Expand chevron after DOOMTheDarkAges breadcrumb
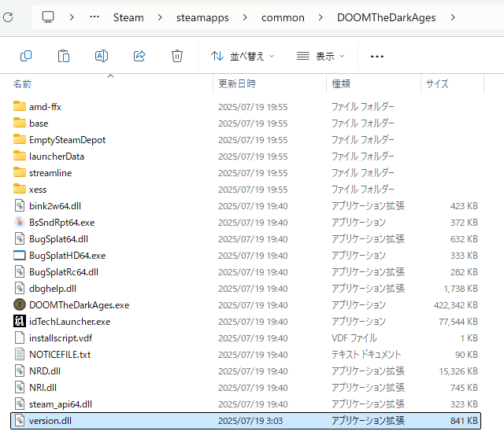The image size is (504, 435). point(453,17)
